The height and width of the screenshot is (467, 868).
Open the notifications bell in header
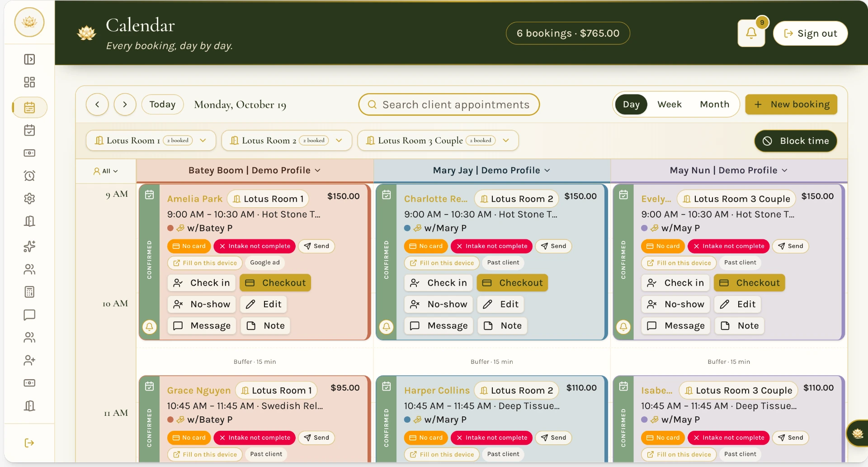pos(751,33)
